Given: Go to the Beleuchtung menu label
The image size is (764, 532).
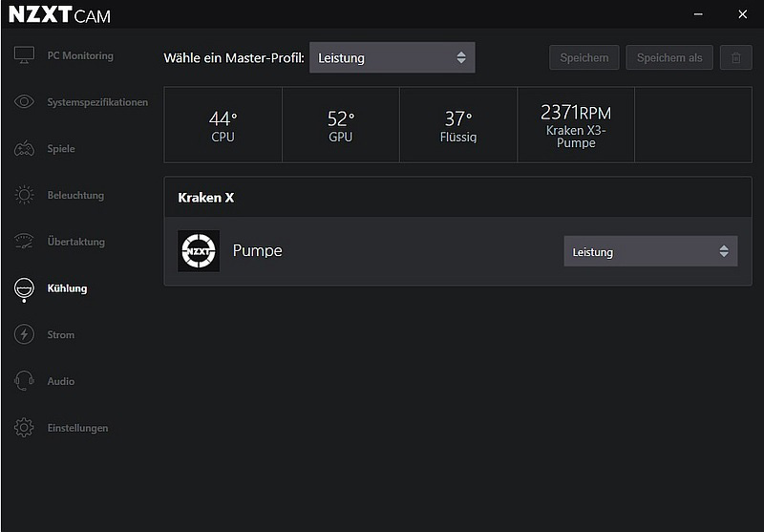Looking at the screenshot, I should click(x=75, y=195).
